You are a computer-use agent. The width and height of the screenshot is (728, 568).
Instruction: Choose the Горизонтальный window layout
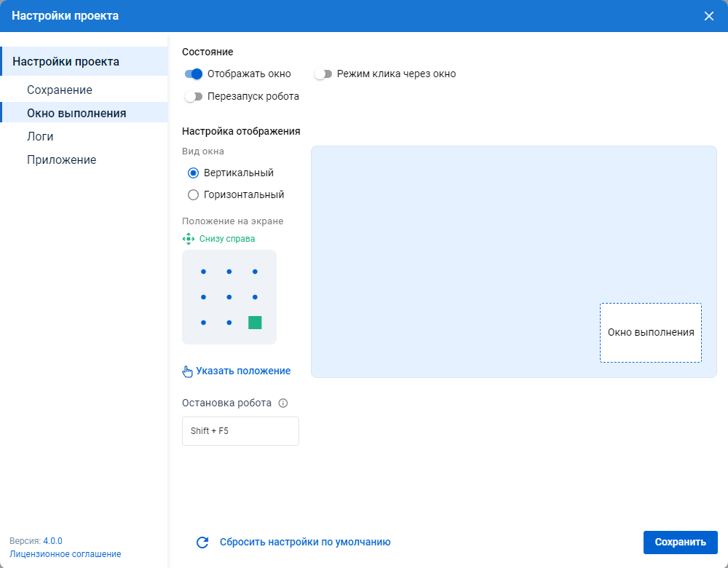(193, 195)
